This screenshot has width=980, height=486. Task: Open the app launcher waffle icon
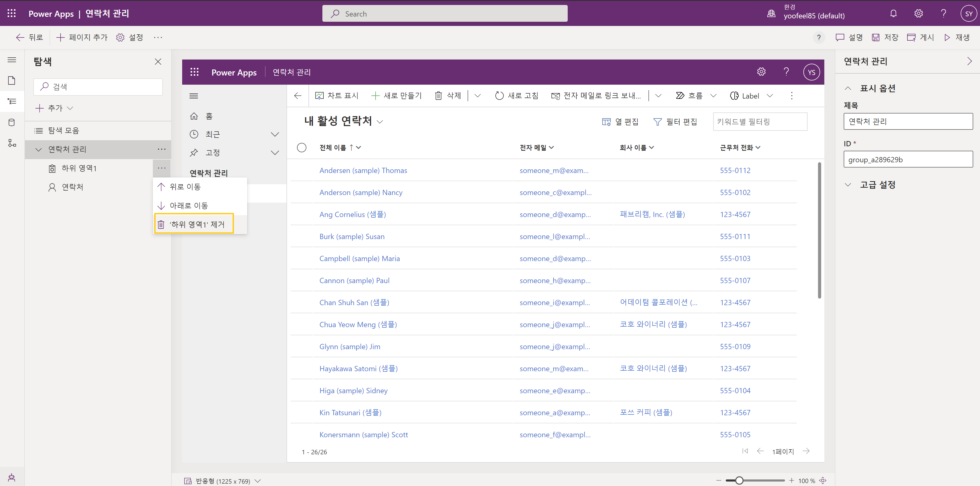[12, 13]
